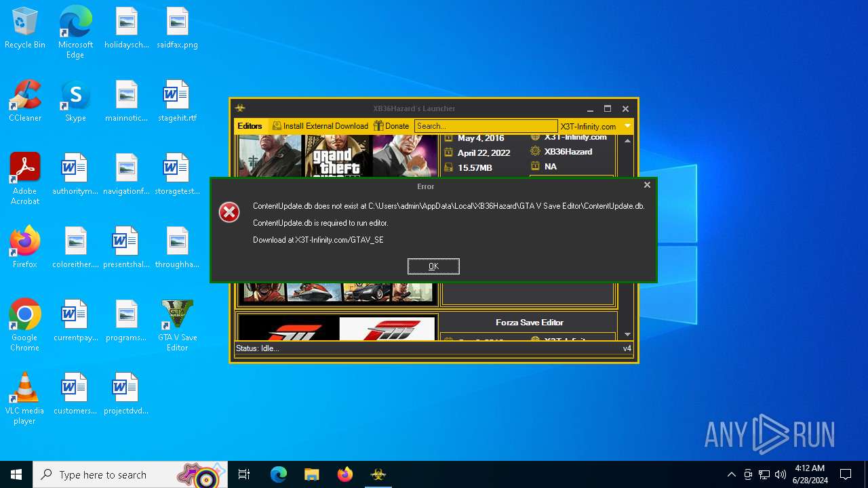Open the Skype desktop shortcut
The height and width of the screenshot is (488, 868).
click(75, 102)
